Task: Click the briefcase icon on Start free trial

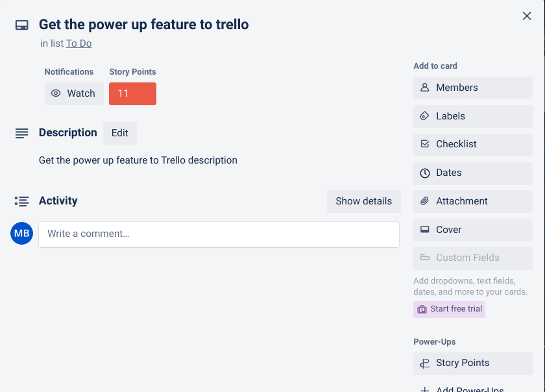Action: pos(422,309)
